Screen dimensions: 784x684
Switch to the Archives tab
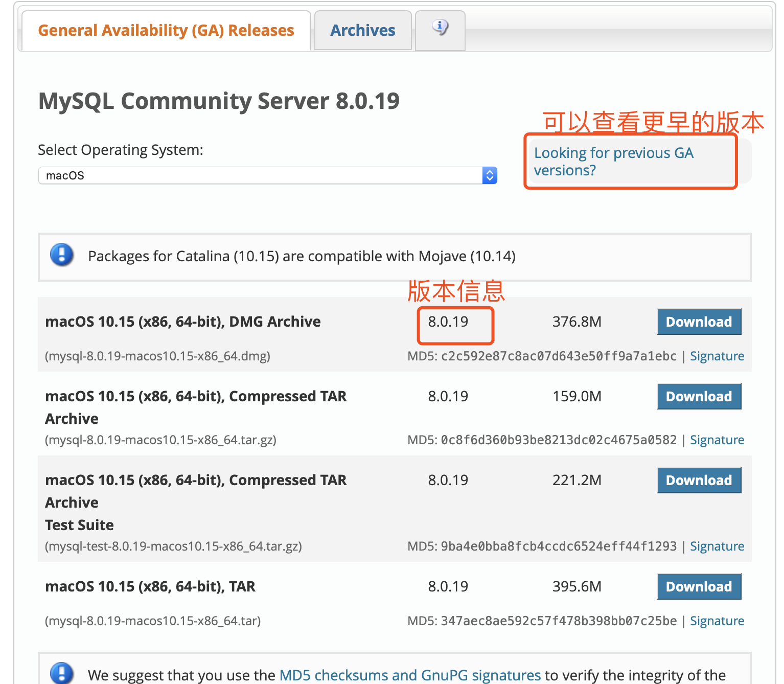(x=362, y=30)
